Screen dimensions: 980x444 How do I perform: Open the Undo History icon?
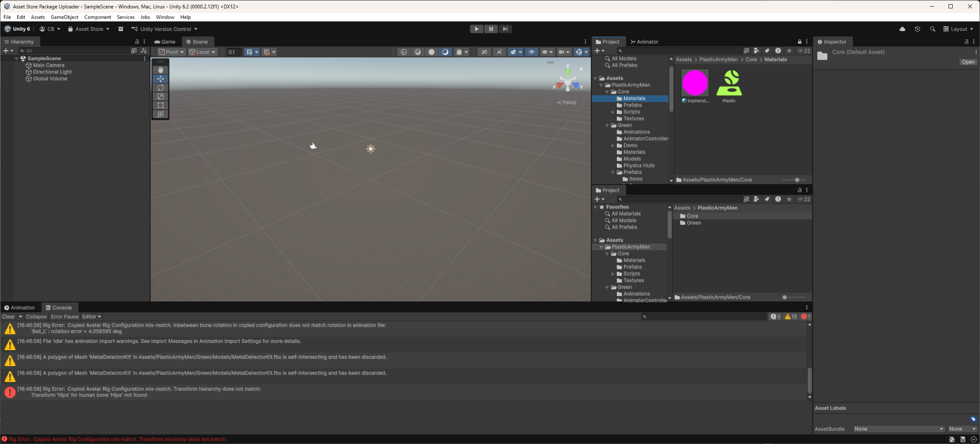(917, 29)
